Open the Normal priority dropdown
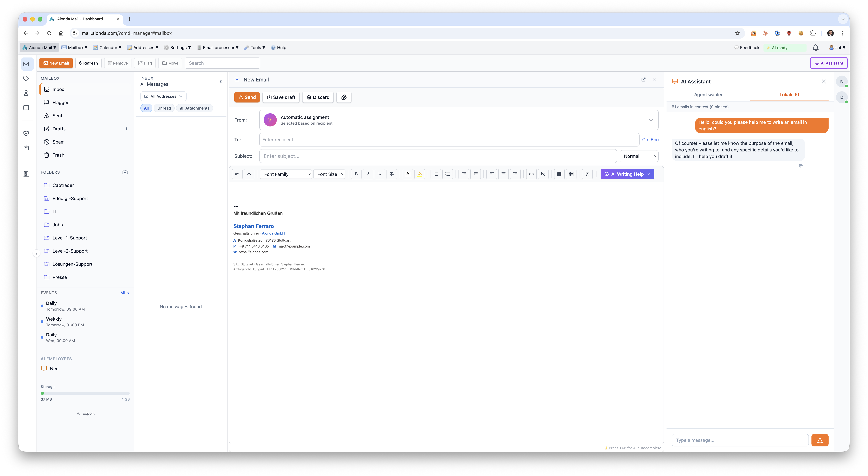868x476 pixels. (x=639, y=156)
